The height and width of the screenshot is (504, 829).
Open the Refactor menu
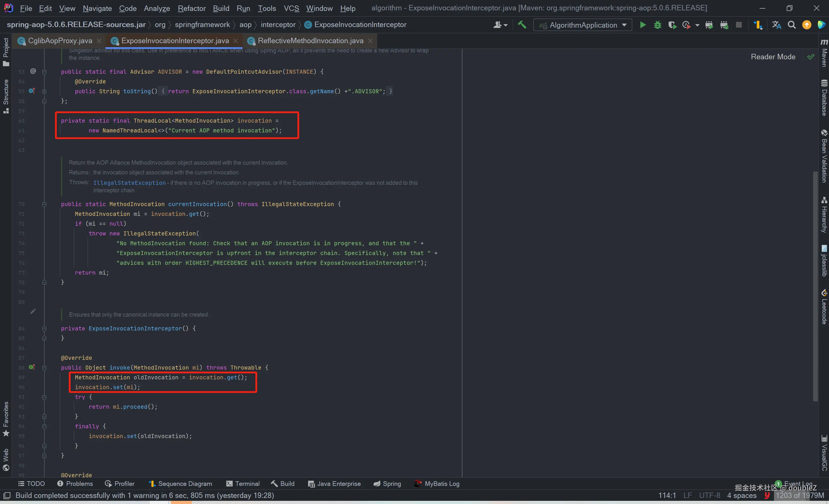tap(191, 8)
